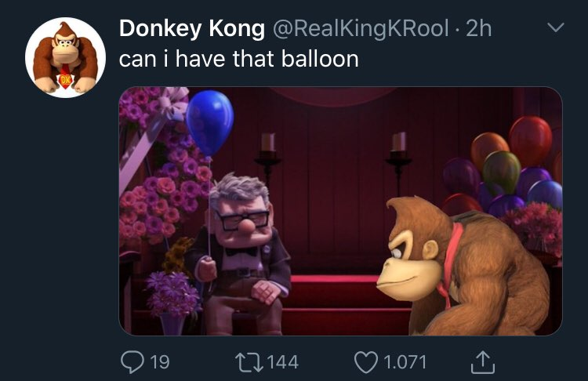Open the Donkey Kong display name

point(191,29)
